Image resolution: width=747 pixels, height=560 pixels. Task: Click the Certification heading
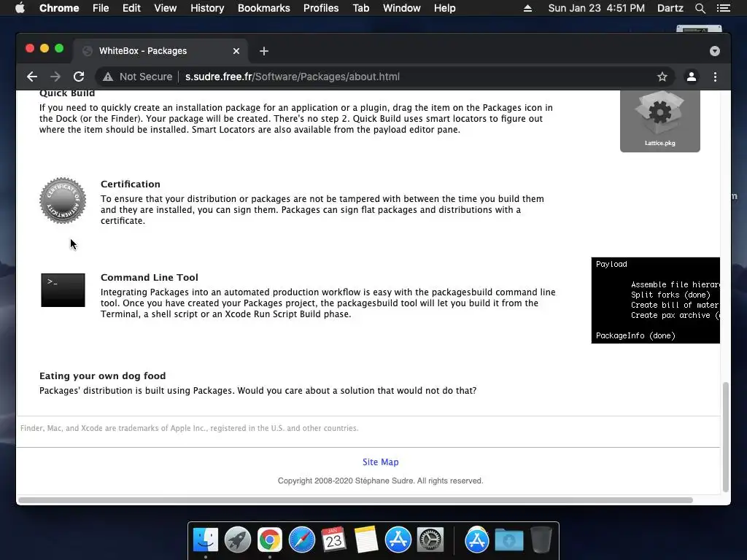point(131,184)
